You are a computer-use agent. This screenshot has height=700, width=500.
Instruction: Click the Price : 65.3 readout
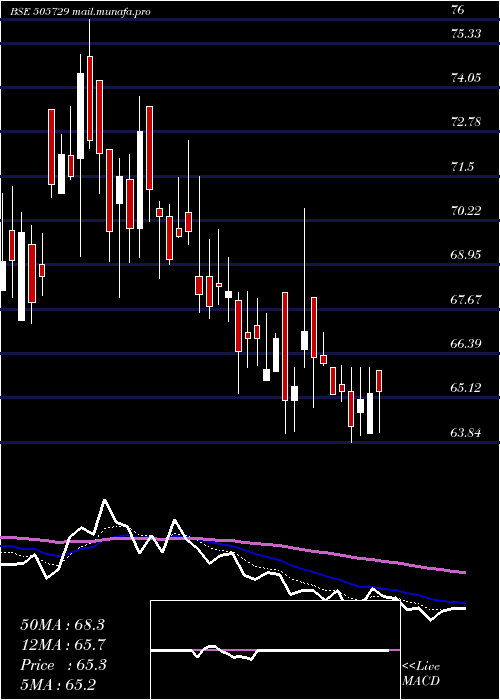tap(63, 665)
